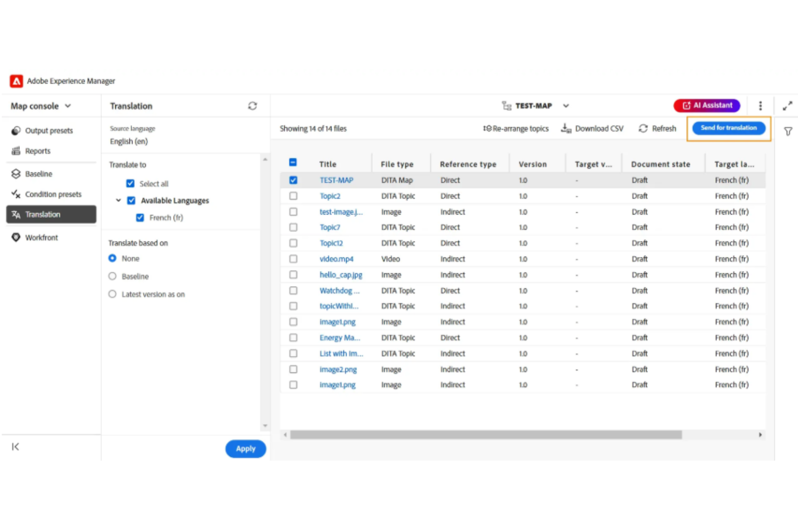
Task: Click the scroll left arrow of table
Action: click(x=285, y=434)
